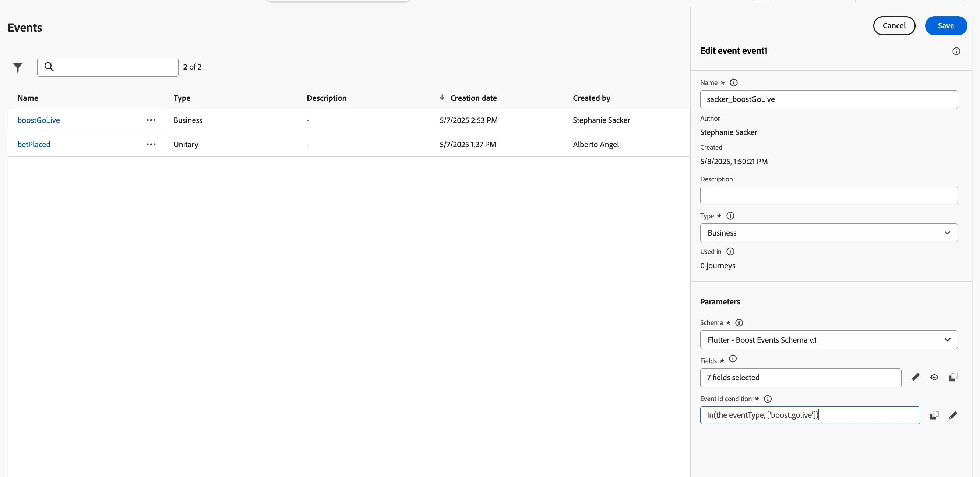Sort by Creation date arrow
This screenshot has width=980, height=477.
[x=442, y=98]
